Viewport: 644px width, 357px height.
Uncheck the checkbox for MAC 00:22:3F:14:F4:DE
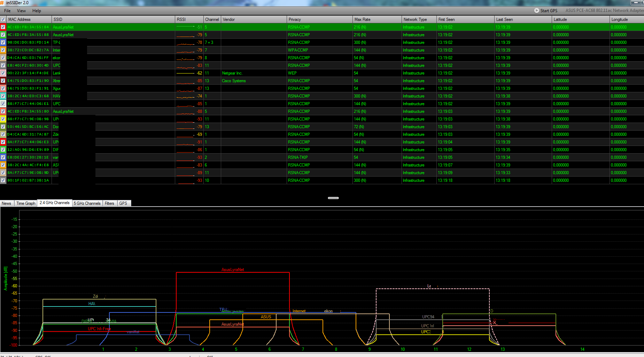pyautogui.click(x=3, y=73)
